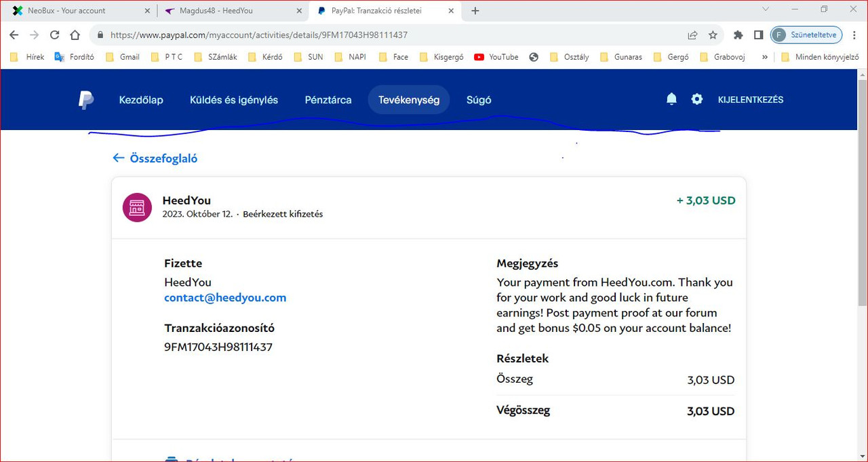
Task: Click transaction ID 9FM17043H98111437
Action: tap(218, 347)
